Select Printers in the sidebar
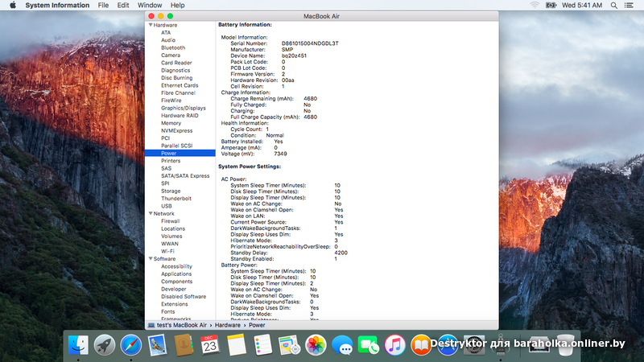 tap(171, 161)
